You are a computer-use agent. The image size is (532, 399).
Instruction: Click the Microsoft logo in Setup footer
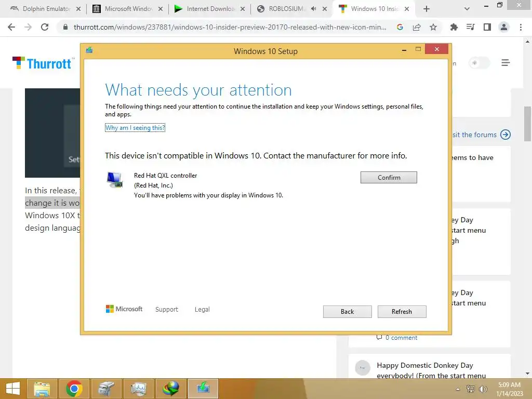(124, 309)
